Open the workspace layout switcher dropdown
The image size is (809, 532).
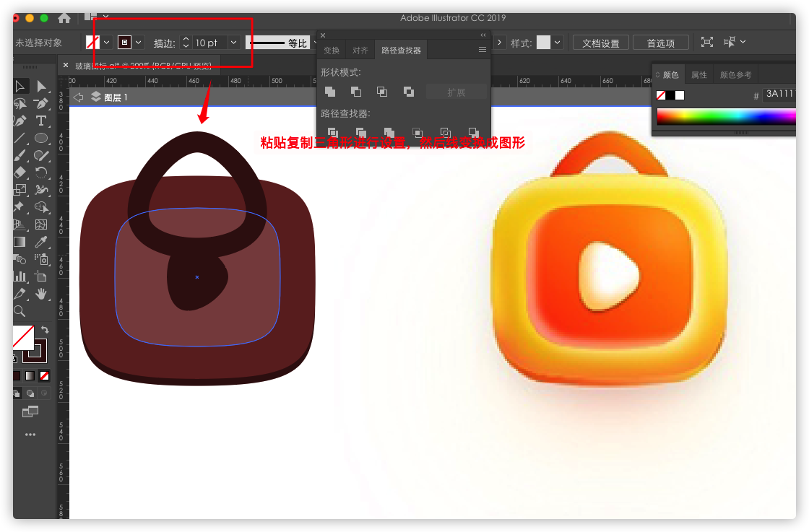point(105,17)
